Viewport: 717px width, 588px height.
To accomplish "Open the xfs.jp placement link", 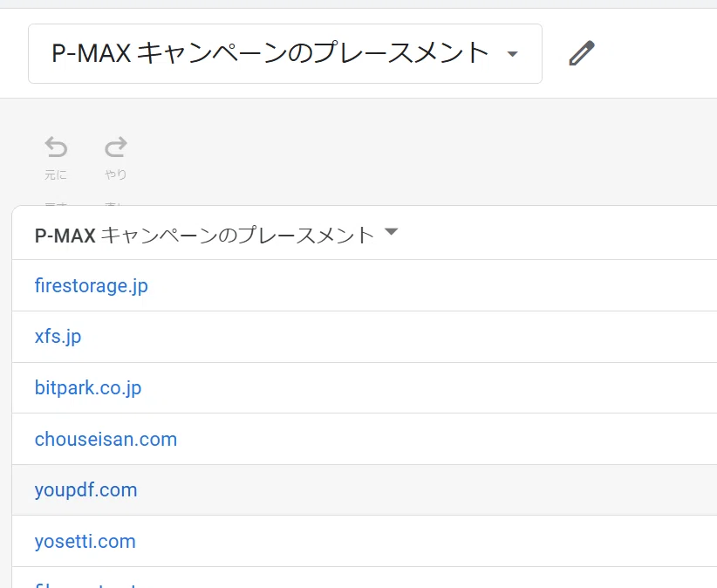I will point(58,337).
